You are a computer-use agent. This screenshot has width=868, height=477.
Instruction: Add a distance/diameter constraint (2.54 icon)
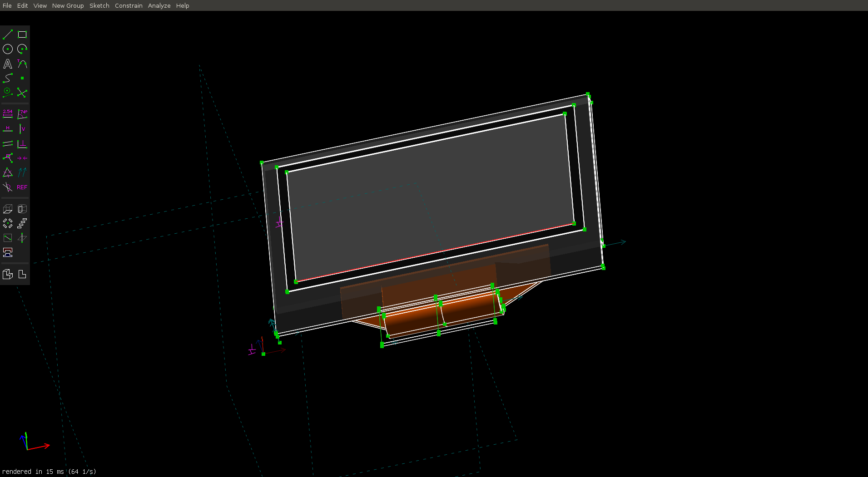pos(8,114)
